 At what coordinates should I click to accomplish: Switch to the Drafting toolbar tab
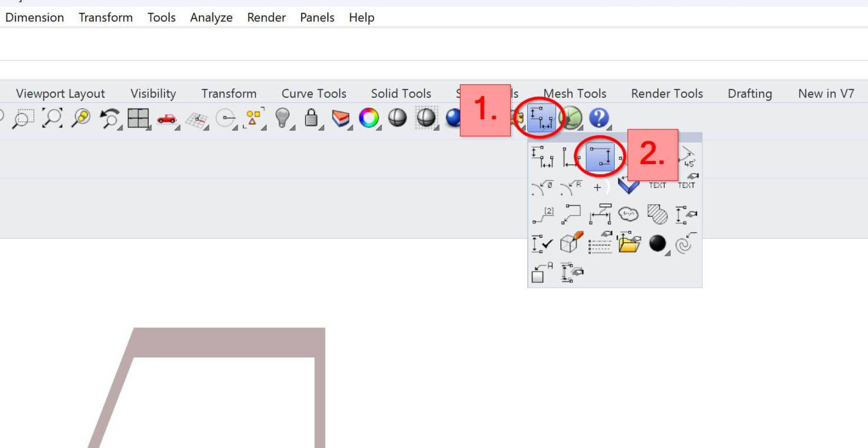(x=749, y=93)
